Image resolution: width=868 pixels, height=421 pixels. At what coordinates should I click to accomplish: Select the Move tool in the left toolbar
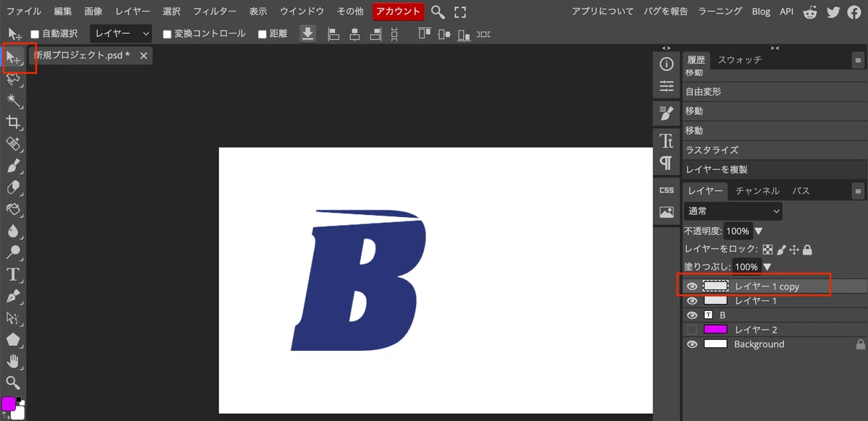click(12, 57)
